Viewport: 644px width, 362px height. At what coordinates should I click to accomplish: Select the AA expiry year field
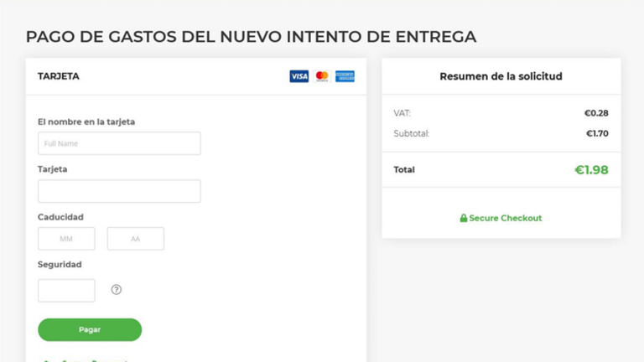136,239
